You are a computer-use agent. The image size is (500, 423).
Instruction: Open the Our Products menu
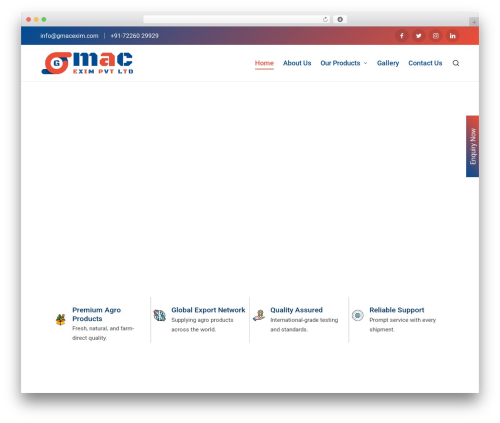(340, 63)
